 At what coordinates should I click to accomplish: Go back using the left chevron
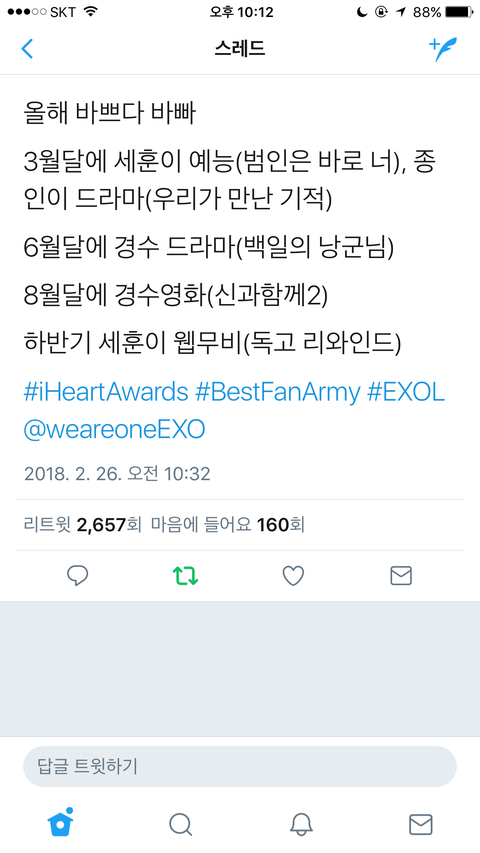pos(27,49)
